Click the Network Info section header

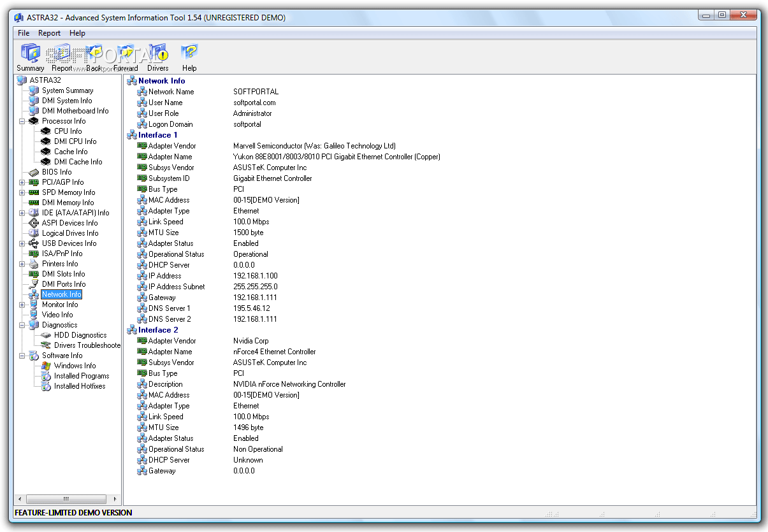point(161,81)
